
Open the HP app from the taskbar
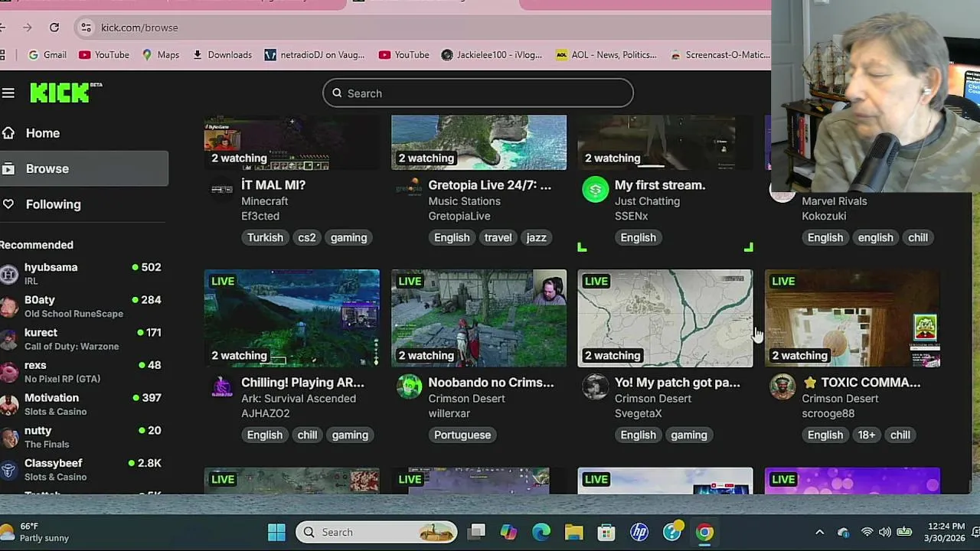click(x=639, y=532)
